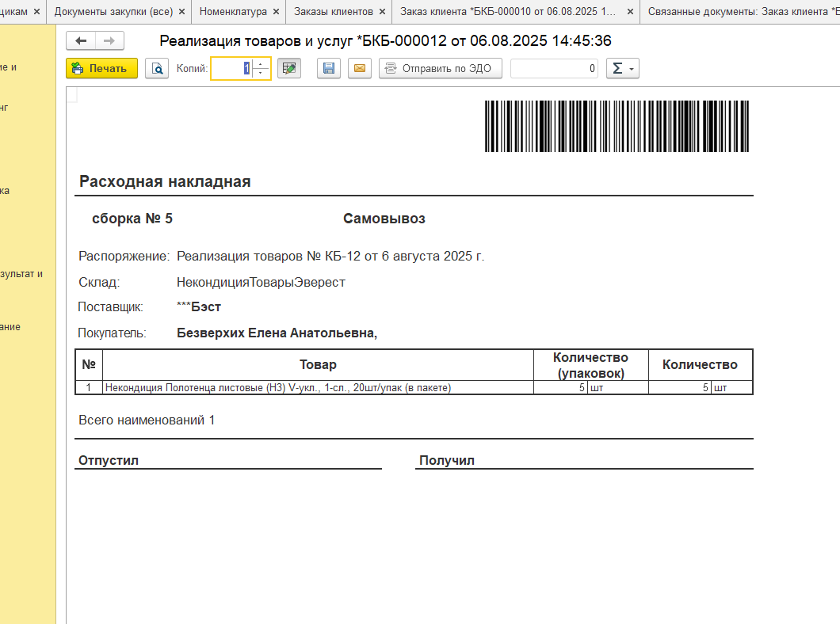Click the Копий copies input field
This screenshot has height=624, width=840.
[x=231, y=69]
